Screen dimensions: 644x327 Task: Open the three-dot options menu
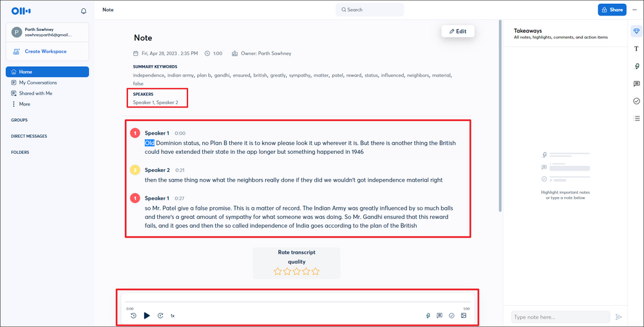(x=634, y=10)
